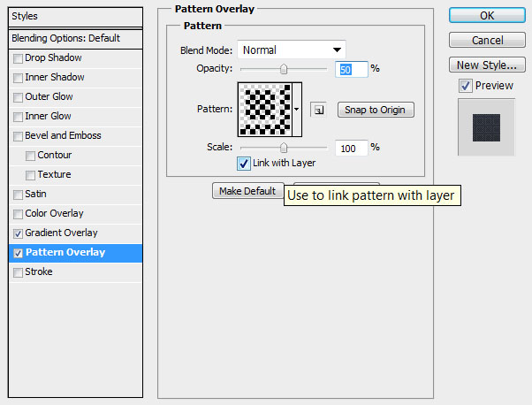Uncheck Link with Layer
Viewport: 532px width, 405px height.
244,164
